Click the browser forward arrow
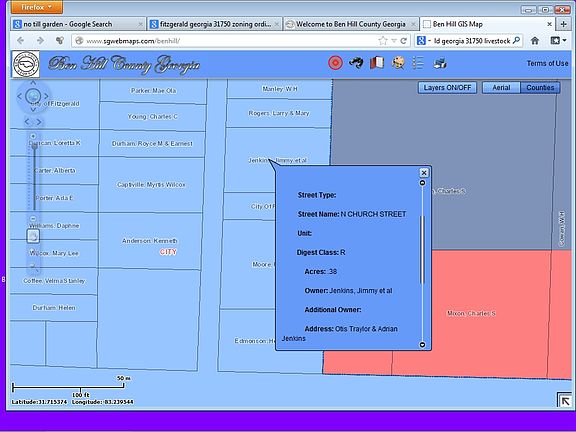This screenshot has width=576, height=432. coord(40,41)
